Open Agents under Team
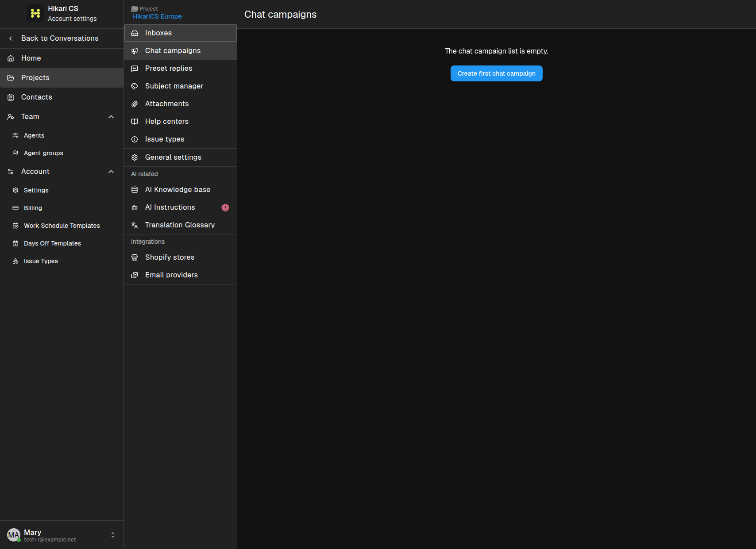Image resolution: width=756 pixels, height=549 pixels. 62,135
